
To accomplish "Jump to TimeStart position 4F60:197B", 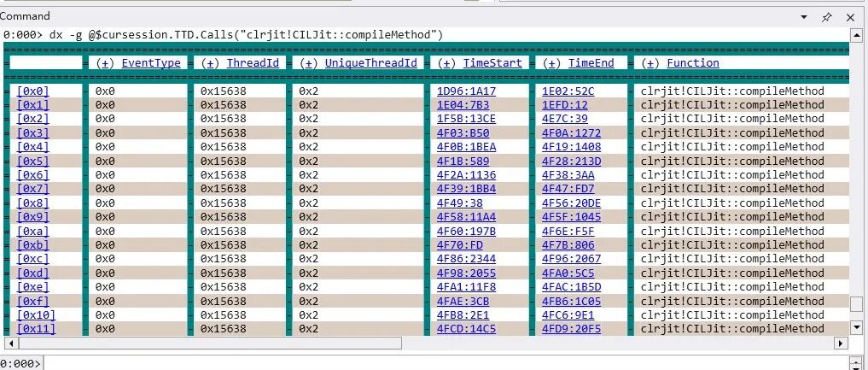I will coord(467,231).
